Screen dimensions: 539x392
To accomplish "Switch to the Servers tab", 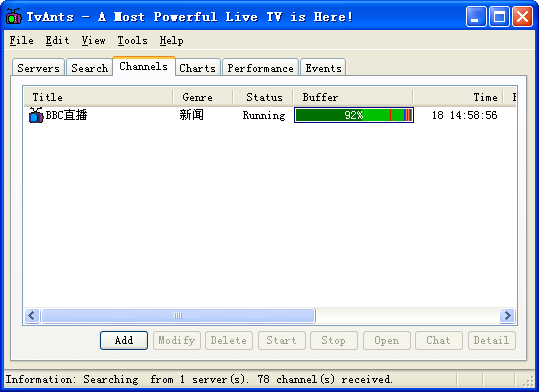I will click(38, 68).
